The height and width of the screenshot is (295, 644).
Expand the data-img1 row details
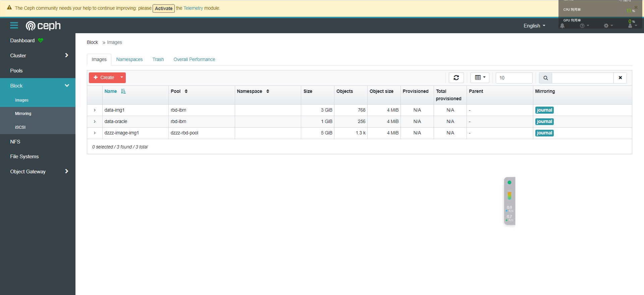95,110
